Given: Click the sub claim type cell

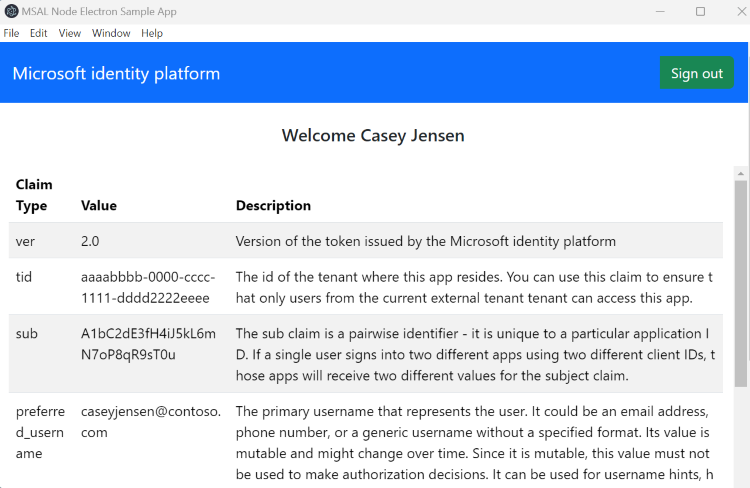Looking at the screenshot, I should [26, 333].
